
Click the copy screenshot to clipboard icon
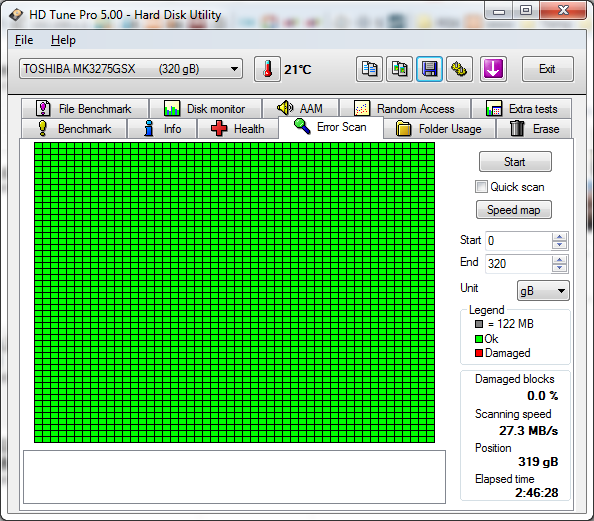pos(399,69)
